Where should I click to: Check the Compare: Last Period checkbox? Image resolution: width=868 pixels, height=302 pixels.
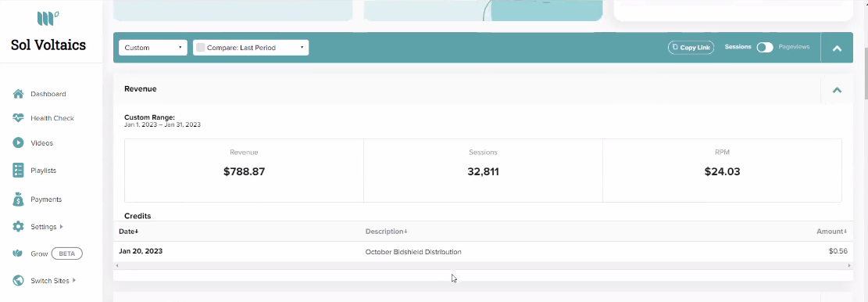click(200, 48)
